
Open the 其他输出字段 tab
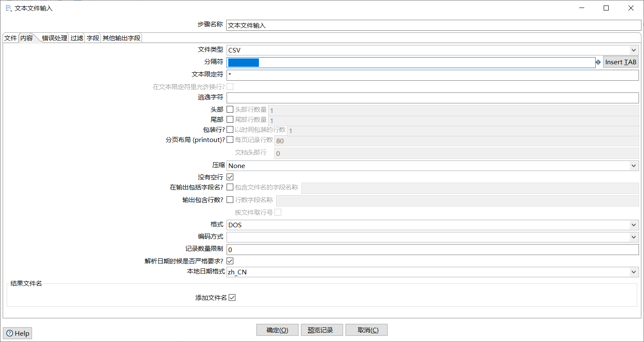coord(121,38)
